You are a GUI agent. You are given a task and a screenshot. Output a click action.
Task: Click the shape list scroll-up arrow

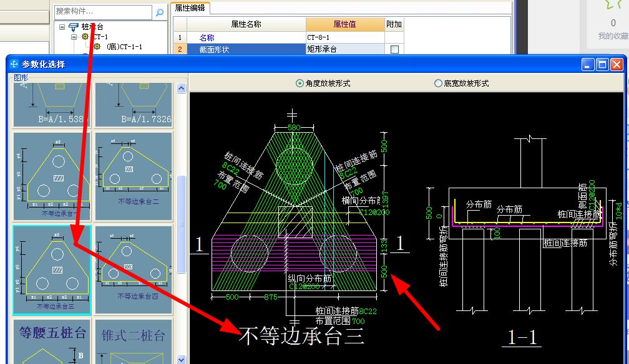coord(182,88)
